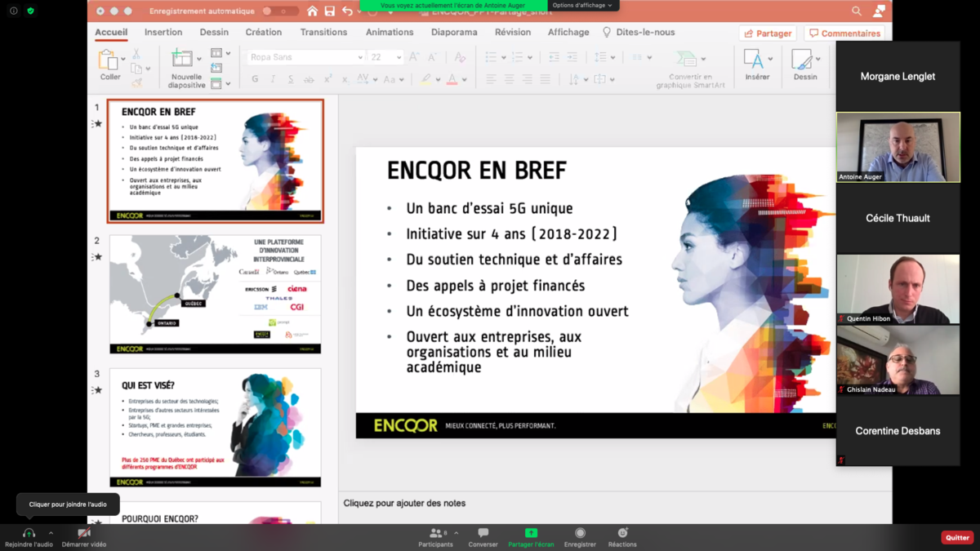
Task: Start video with Démarrer vidéo icon
Action: [83, 533]
